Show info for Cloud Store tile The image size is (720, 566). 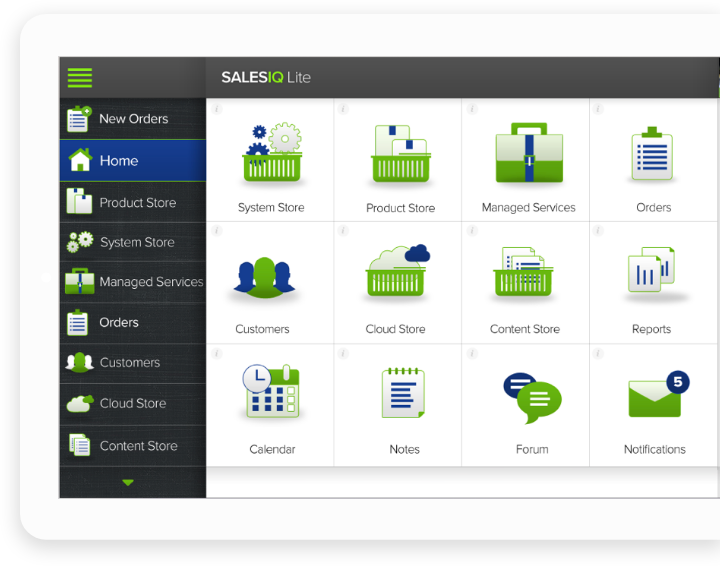[x=343, y=230]
